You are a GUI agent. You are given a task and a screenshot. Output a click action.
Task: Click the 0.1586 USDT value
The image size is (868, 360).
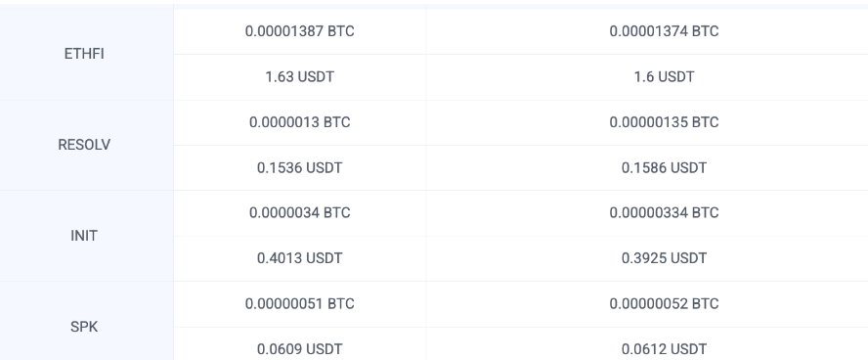(664, 167)
